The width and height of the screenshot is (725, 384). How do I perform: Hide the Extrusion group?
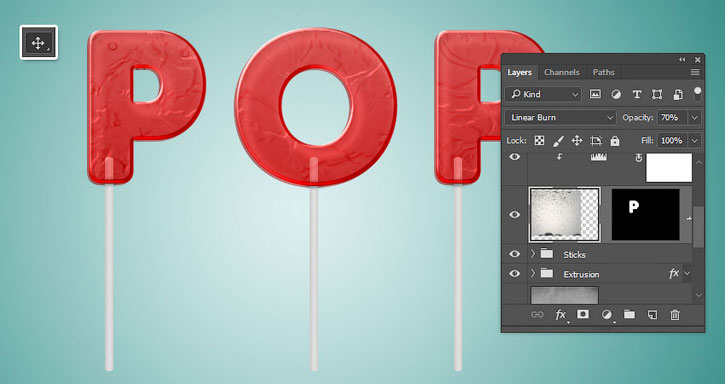pyautogui.click(x=515, y=273)
